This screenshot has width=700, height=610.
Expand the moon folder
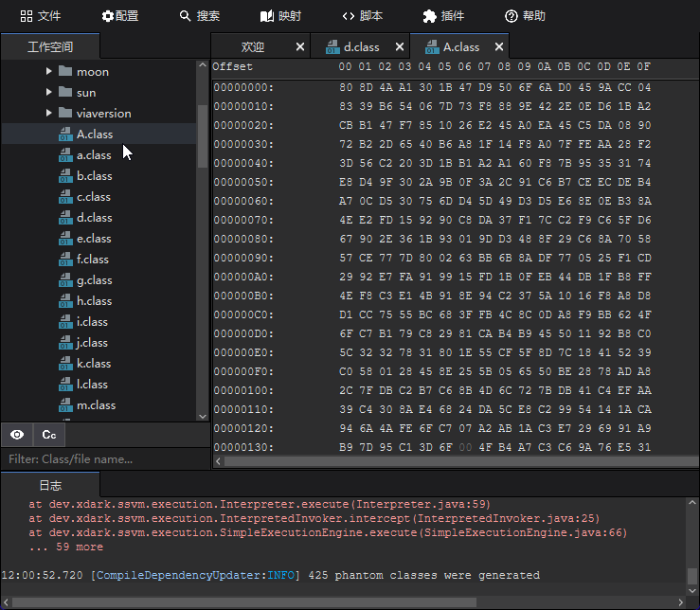(48, 71)
